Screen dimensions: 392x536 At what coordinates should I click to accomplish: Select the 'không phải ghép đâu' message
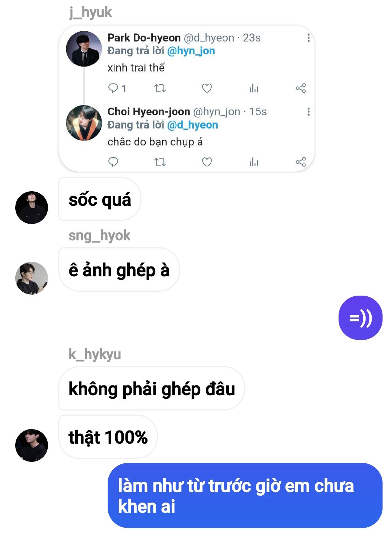coord(152,388)
